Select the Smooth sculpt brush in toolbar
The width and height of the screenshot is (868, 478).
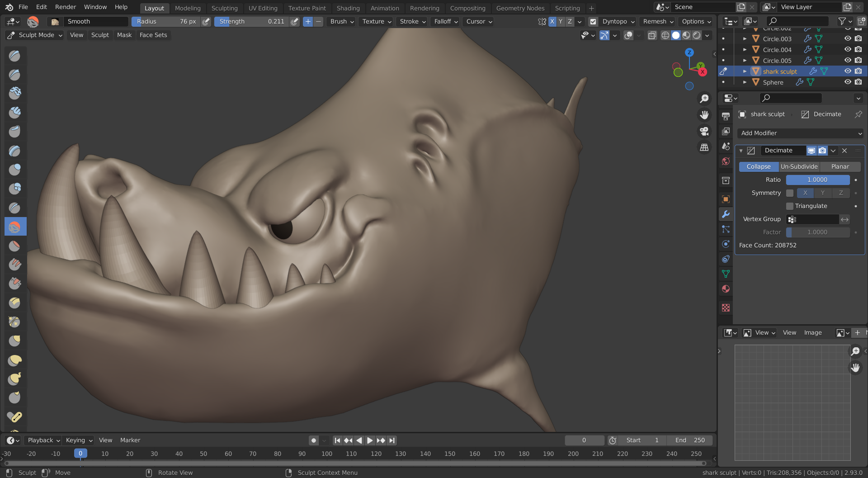[x=15, y=227]
